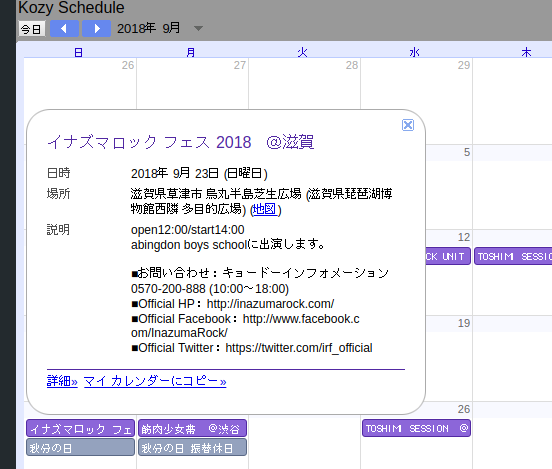Click the Kozy Schedule calendar title
This screenshot has width=552, height=469.
(x=71, y=8)
